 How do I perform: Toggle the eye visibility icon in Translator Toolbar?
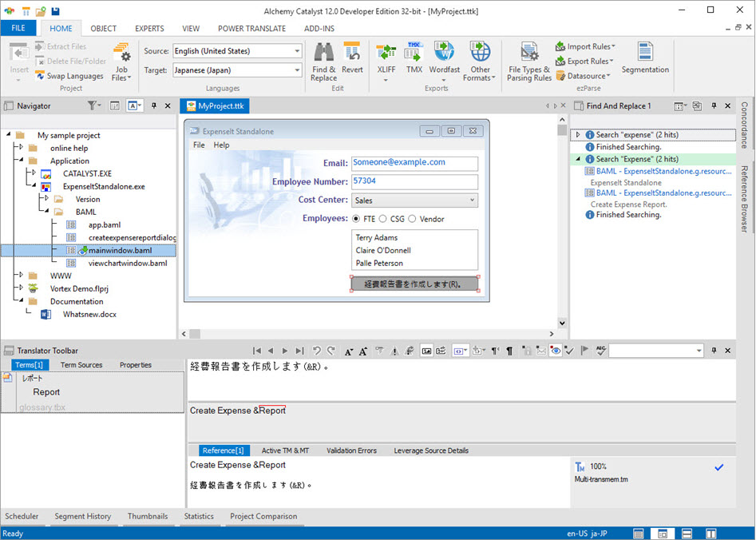(556, 351)
